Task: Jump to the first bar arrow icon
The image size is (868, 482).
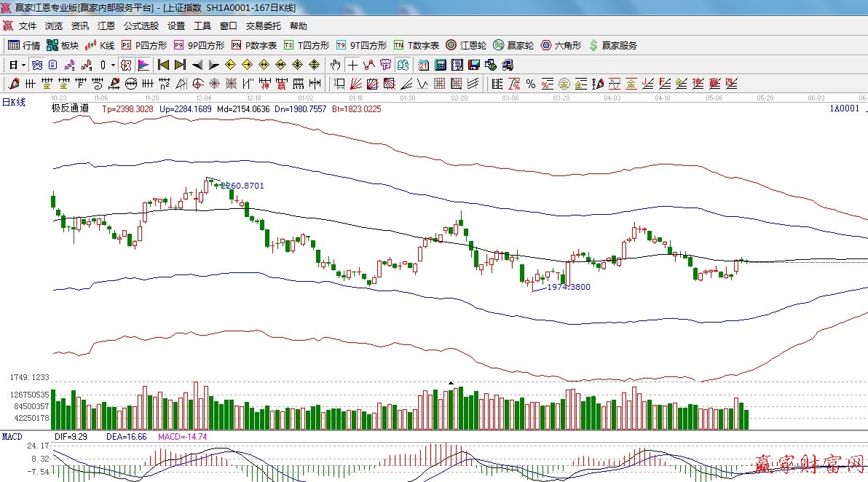Action: (163, 65)
